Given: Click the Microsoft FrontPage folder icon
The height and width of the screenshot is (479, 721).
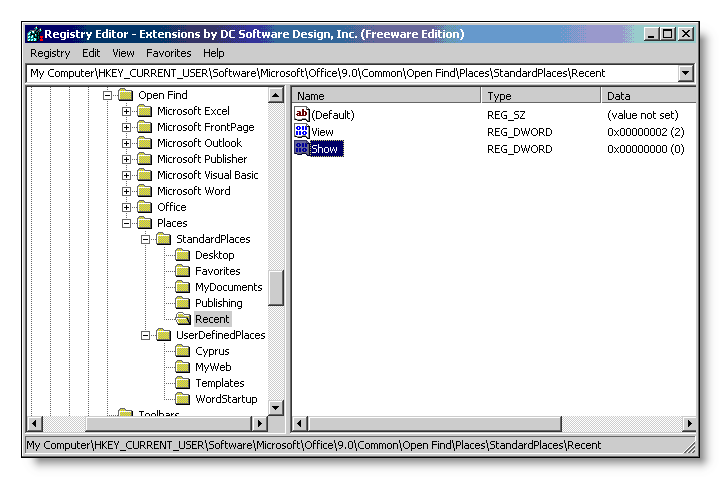Looking at the screenshot, I should click(144, 127).
